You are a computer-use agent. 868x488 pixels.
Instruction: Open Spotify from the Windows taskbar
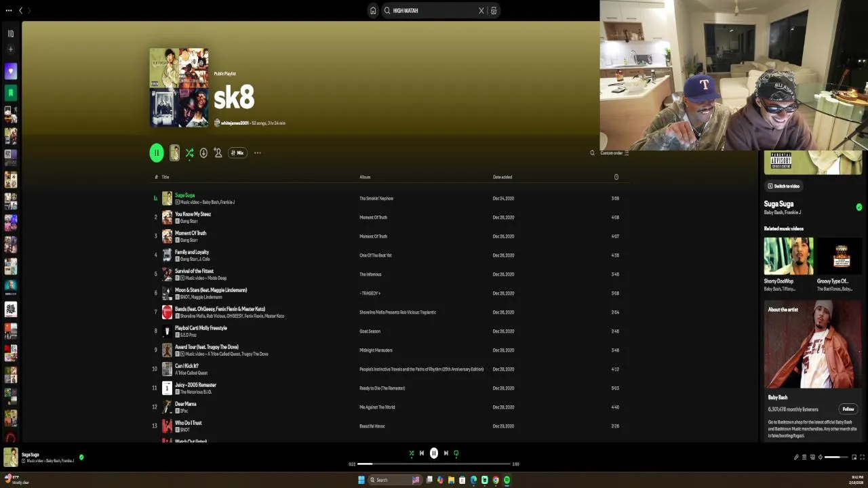[x=507, y=480]
